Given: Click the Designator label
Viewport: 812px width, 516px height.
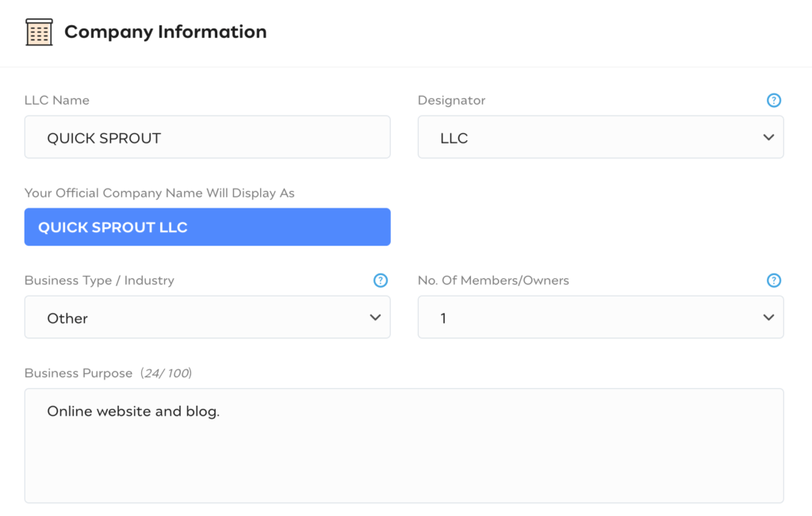Looking at the screenshot, I should coord(451,101).
